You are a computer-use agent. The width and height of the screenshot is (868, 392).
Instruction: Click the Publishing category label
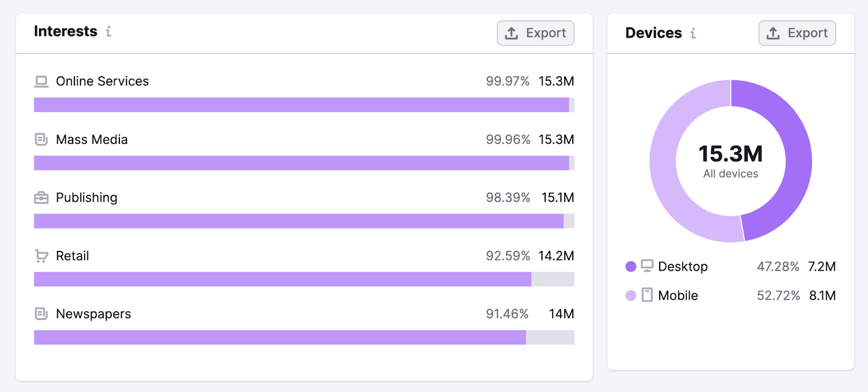pos(86,198)
